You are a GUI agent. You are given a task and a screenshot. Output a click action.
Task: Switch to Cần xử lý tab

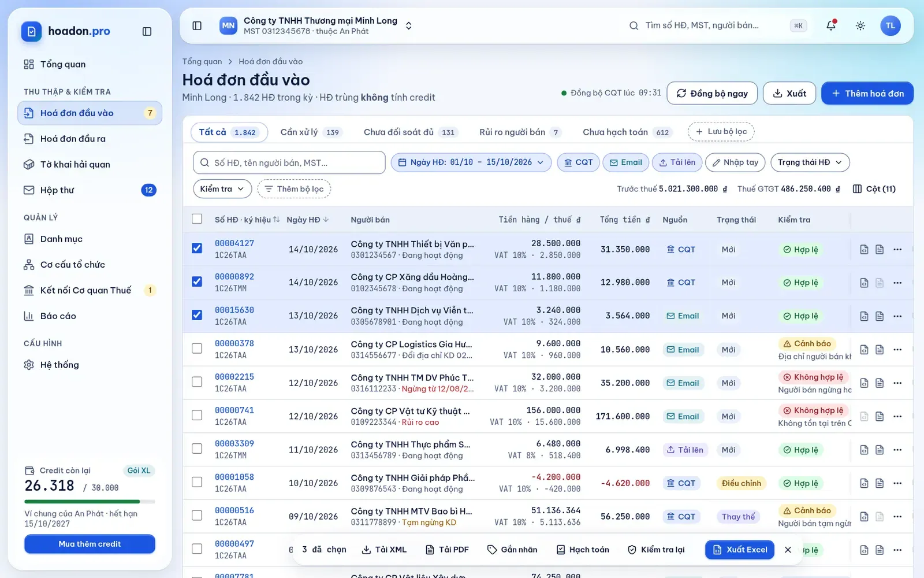pyautogui.click(x=311, y=132)
